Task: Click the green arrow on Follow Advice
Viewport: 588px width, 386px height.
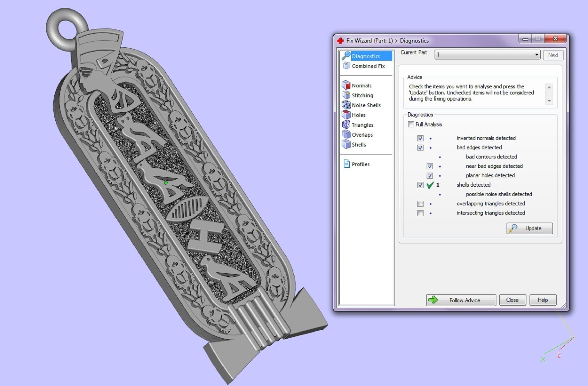Action: click(x=433, y=300)
